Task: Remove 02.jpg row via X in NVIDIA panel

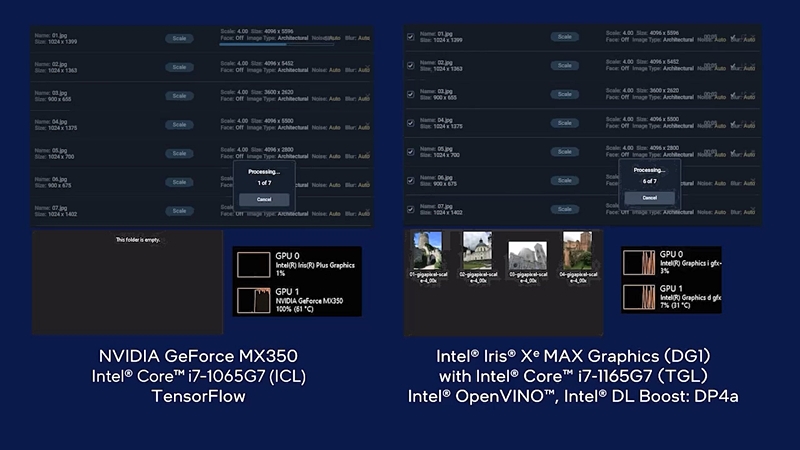Action: click(367, 67)
